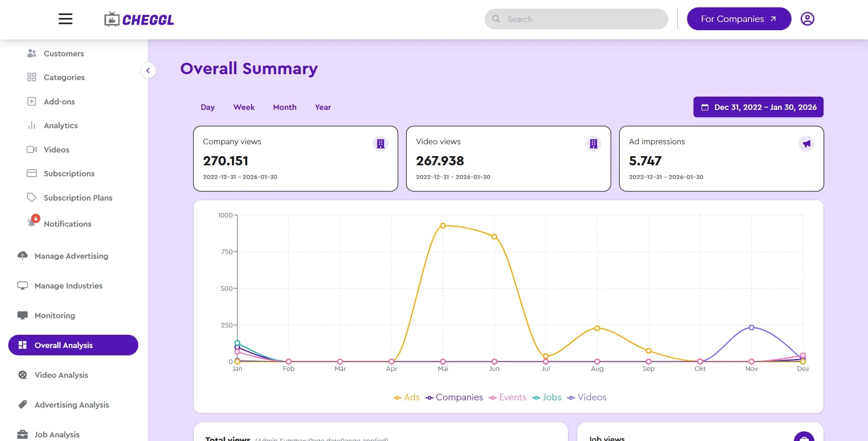This screenshot has width=868, height=441.
Task: Click the Ad impressions value 5.747
Action: point(645,161)
